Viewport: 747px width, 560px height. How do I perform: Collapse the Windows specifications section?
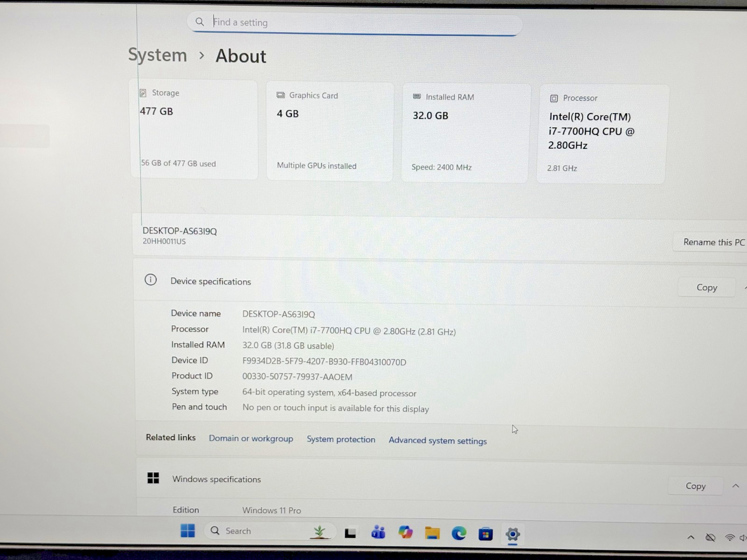[736, 486]
